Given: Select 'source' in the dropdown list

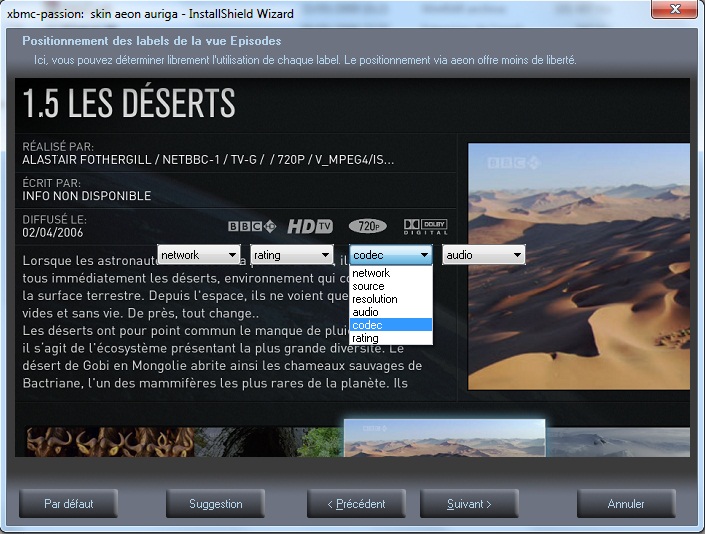Looking at the screenshot, I should [390, 286].
